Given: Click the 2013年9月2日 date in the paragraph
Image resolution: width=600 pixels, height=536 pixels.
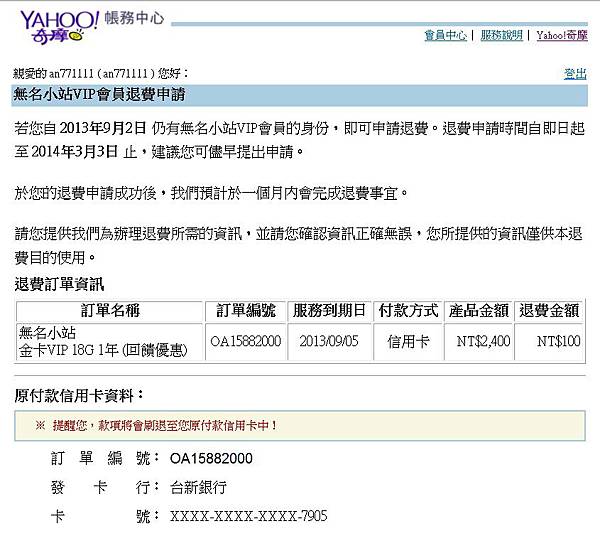Looking at the screenshot, I should [x=103, y=128].
